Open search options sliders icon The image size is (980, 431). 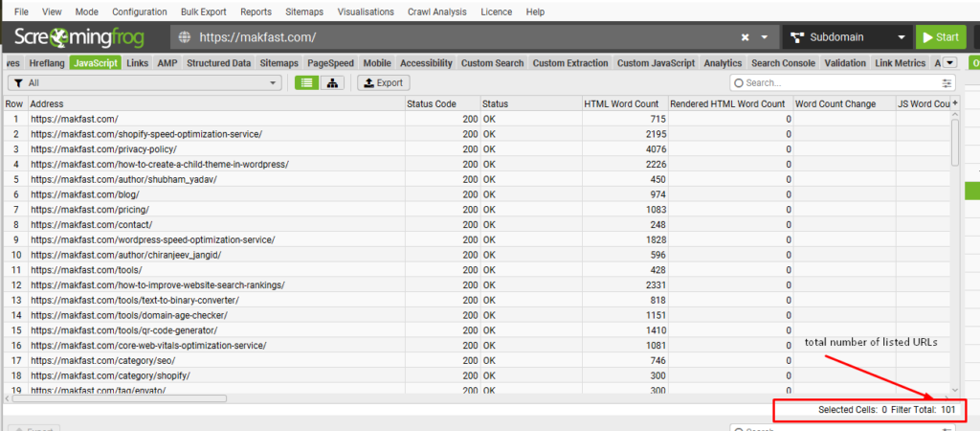tap(947, 82)
